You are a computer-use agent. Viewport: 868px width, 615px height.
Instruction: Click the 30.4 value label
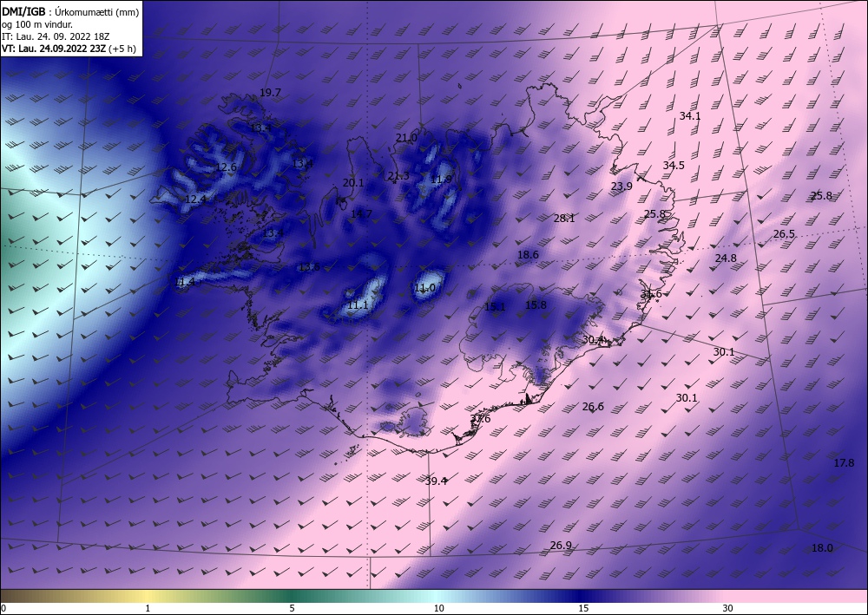click(x=593, y=340)
